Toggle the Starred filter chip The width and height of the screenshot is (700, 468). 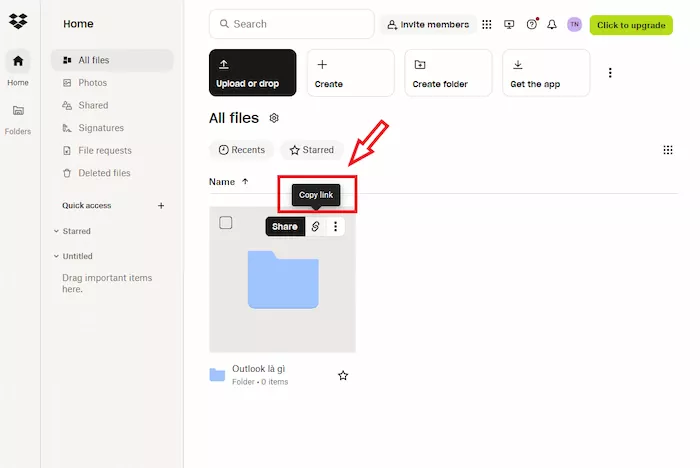pos(312,150)
